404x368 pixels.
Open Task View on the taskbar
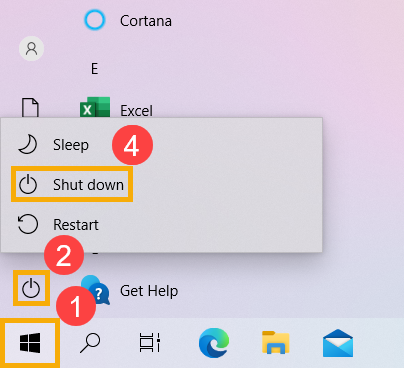tap(150, 343)
